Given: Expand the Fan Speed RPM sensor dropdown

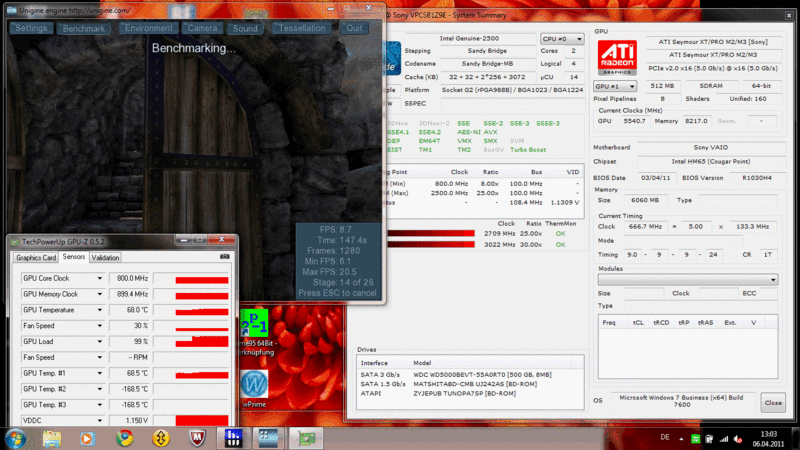Looking at the screenshot, I should (x=99, y=357).
